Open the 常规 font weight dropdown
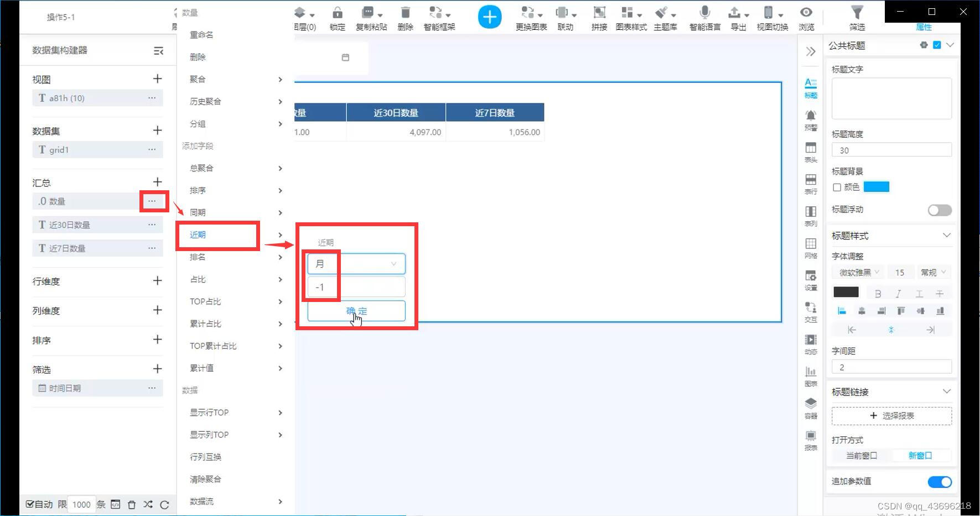 click(x=934, y=272)
